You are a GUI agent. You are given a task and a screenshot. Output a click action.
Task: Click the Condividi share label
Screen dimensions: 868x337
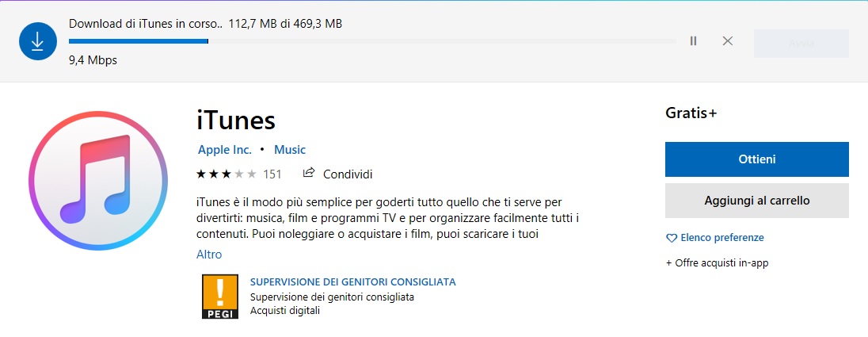tap(348, 174)
